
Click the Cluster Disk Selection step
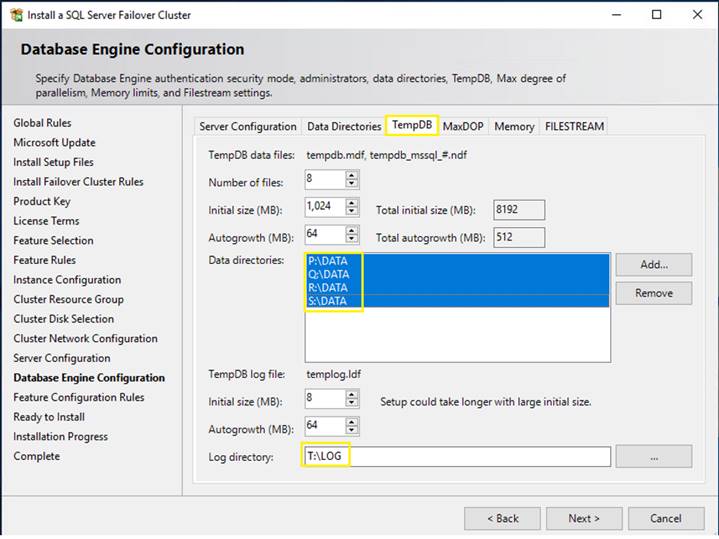64,319
